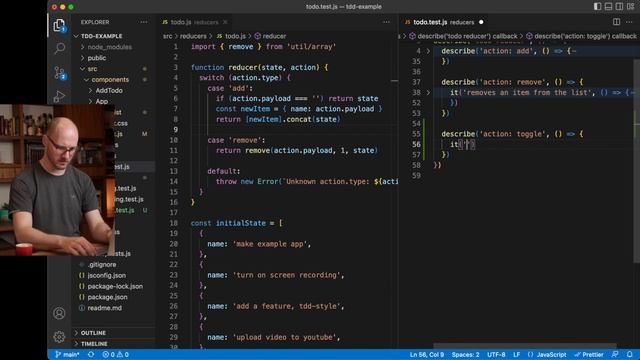Synchronize changes icon in status bar
Image resolution: width=640 pixels, height=360 pixels.
coord(91,354)
